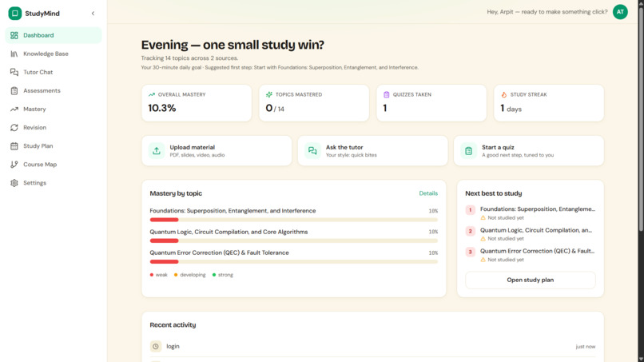The width and height of the screenshot is (644, 362).
Task: Click the StudyMind logo icon
Action: click(15, 14)
